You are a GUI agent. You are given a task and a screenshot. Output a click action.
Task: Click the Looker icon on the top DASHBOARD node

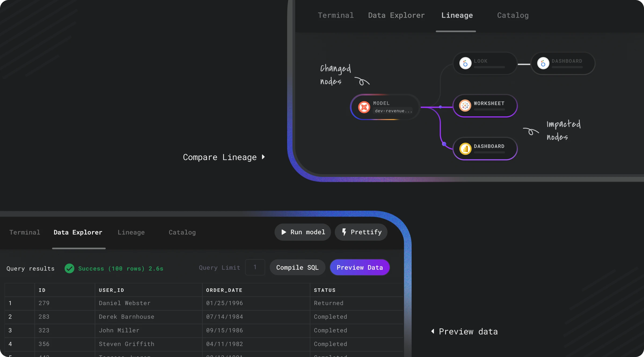click(x=543, y=64)
